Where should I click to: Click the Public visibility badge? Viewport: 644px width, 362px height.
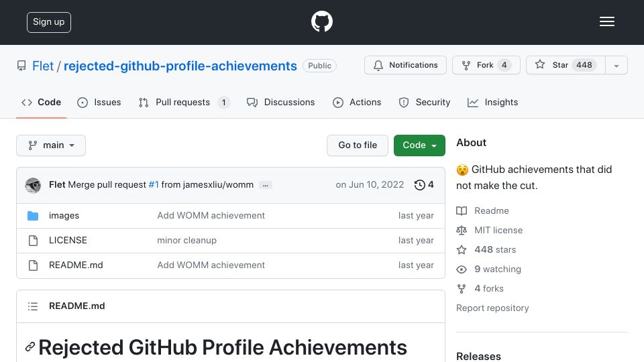[319, 66]
